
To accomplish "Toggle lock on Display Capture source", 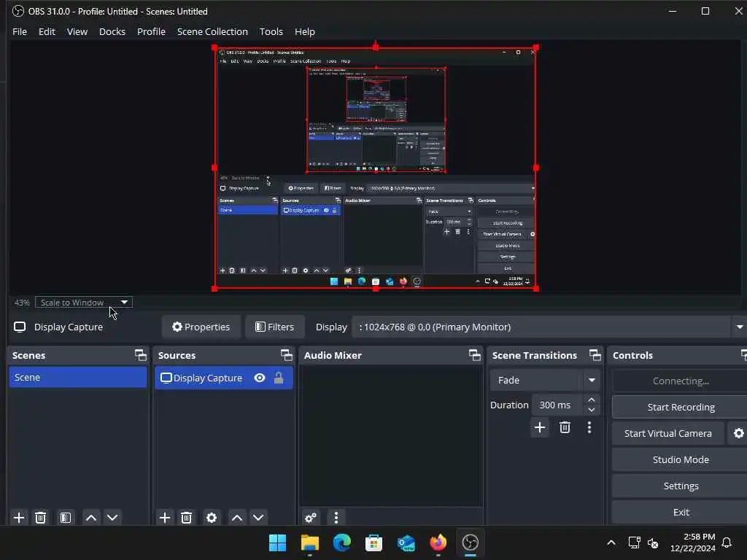I will (x=279, y=378).
